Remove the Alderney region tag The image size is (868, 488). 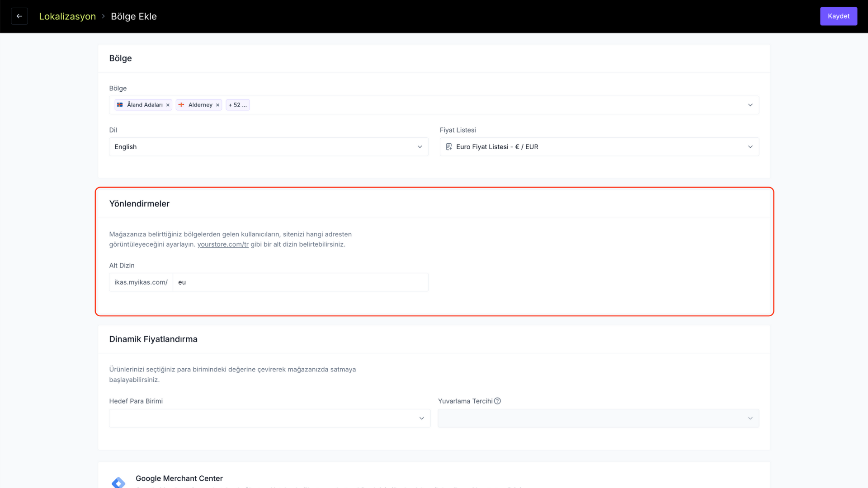click(x=217, y=105)
